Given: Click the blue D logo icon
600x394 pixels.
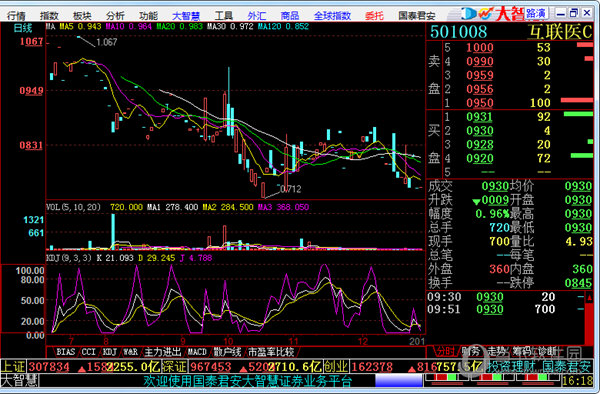Looking at the screenshot, I should [468, 14].
